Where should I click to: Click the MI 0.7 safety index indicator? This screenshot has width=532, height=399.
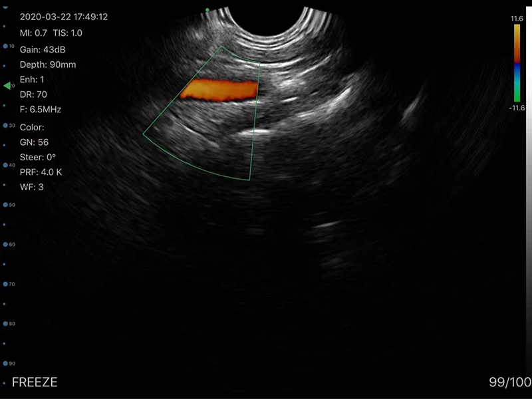tap(33, 31)
